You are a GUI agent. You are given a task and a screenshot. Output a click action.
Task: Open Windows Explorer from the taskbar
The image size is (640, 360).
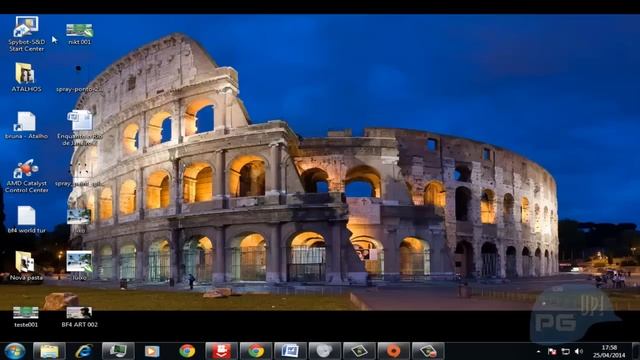(x=49, y=351)
